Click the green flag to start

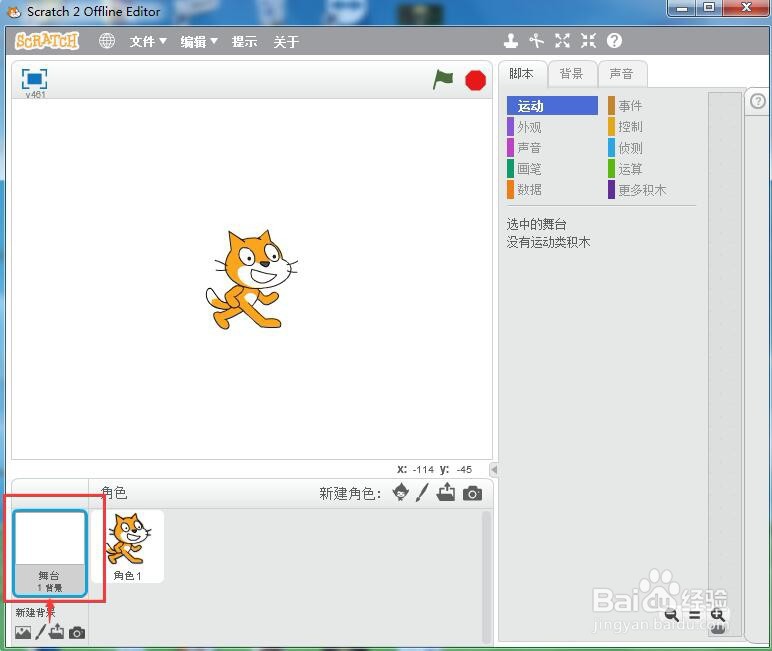point(443,79)
